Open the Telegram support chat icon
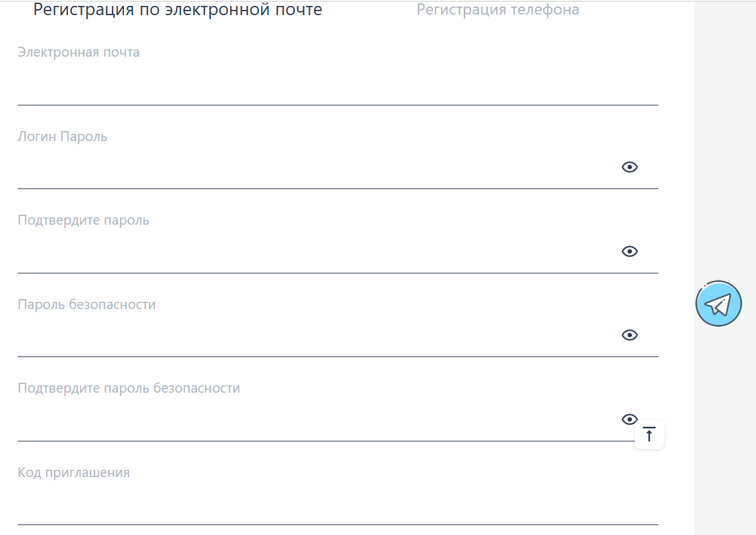Image resolution: width=756 pixels, height=535 pixels. tap(718, 303)
